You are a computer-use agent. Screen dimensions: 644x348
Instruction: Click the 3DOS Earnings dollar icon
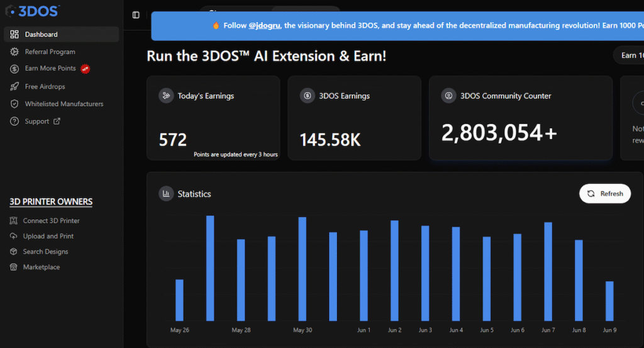pos(307,96)
